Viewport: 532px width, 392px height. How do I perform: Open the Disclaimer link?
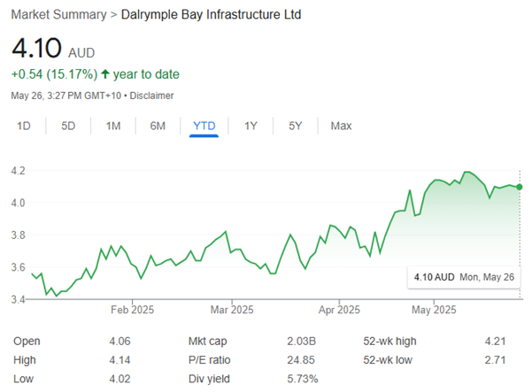[x=151, y=96]
